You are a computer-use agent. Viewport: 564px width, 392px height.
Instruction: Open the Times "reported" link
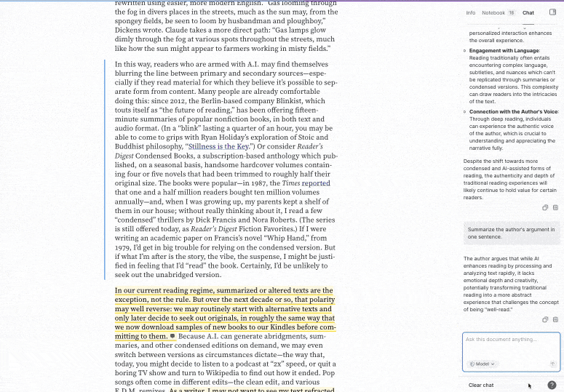click(316, 183)
